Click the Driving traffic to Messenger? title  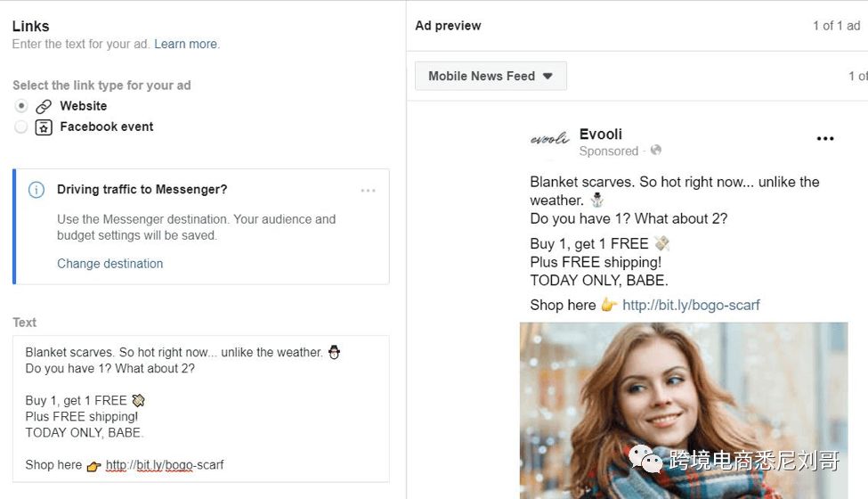pos(142,190)
